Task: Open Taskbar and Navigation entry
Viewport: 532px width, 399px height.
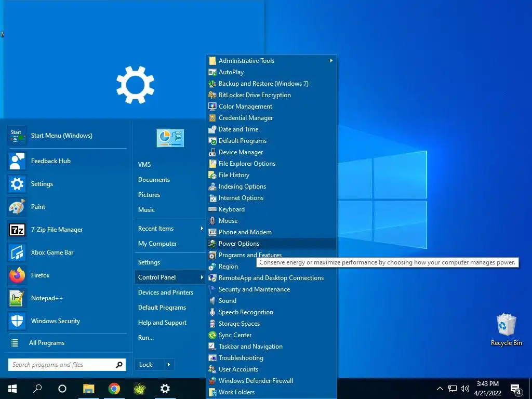Action: point(271,347)
